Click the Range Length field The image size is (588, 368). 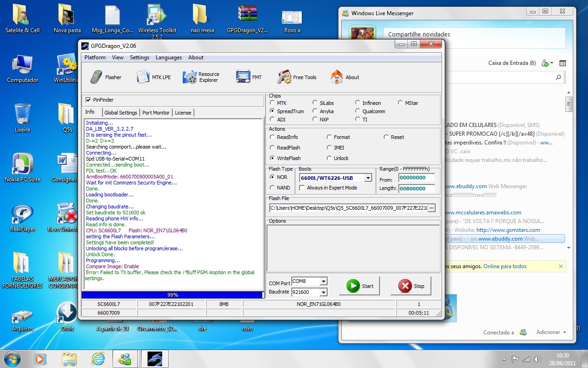tap(416, 188)
